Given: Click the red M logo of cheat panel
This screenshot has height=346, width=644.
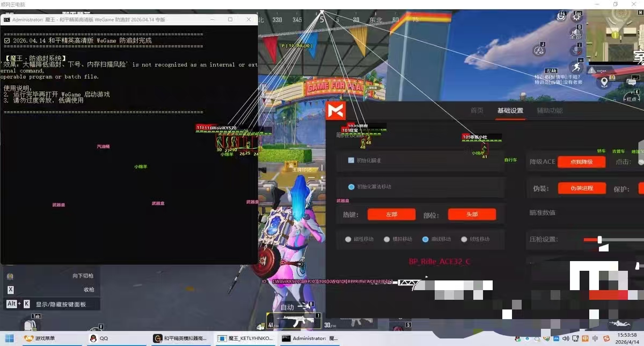Looking at the screenshot, I should (x=335, y=111).
